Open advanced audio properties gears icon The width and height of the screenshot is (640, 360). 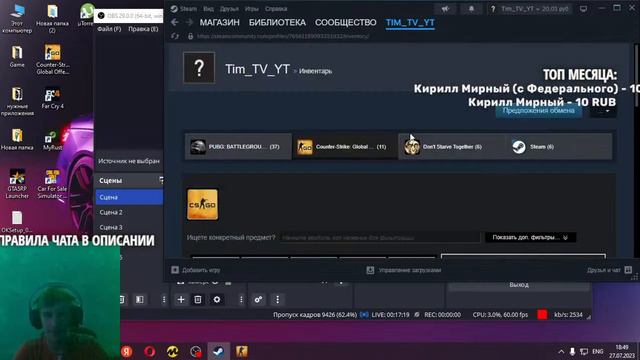tap(258, 300)
